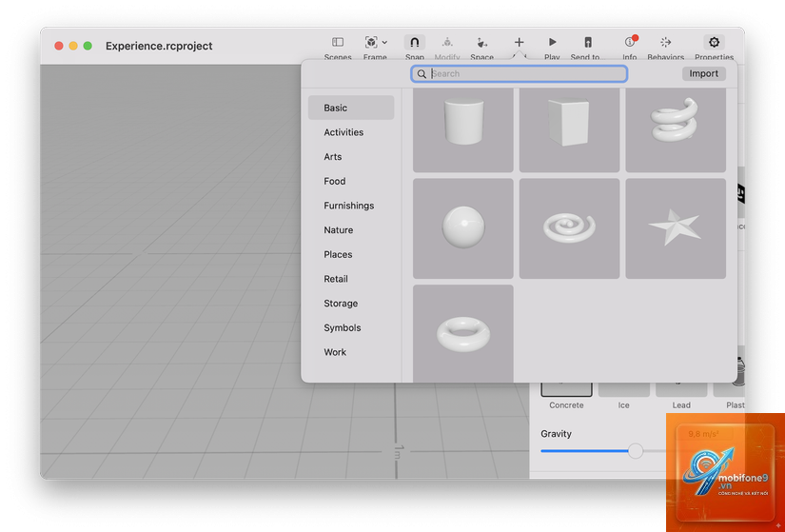Open the Places category
Screen dimensions: 785x532
point(351,254)
